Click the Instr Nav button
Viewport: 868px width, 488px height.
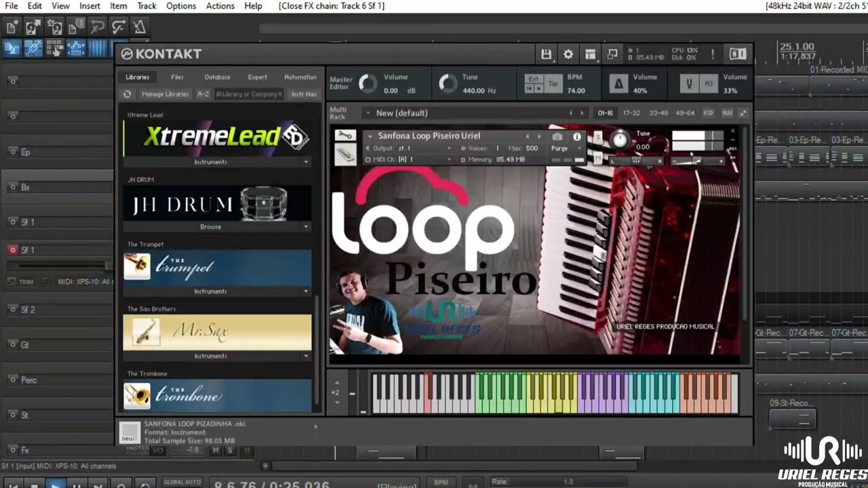(304, 94)
